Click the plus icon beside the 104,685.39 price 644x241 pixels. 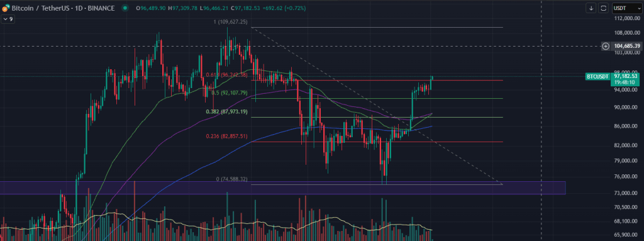point(606,46)
